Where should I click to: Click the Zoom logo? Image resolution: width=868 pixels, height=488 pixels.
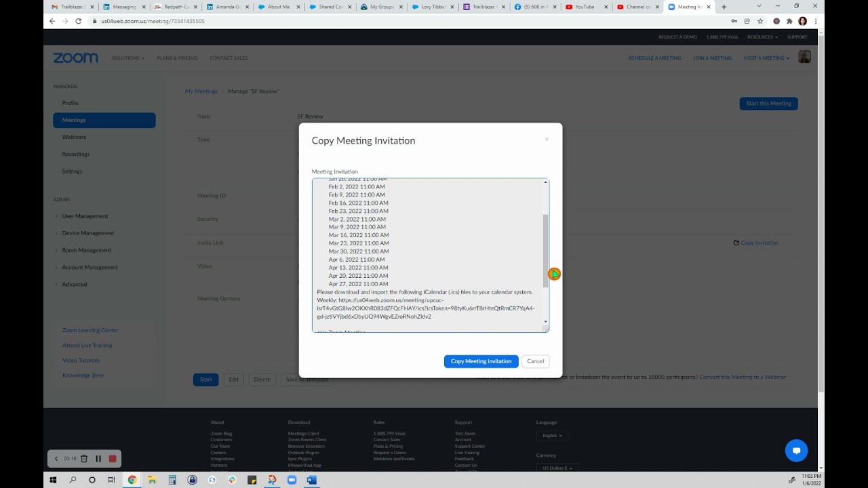tap(75, 58)
